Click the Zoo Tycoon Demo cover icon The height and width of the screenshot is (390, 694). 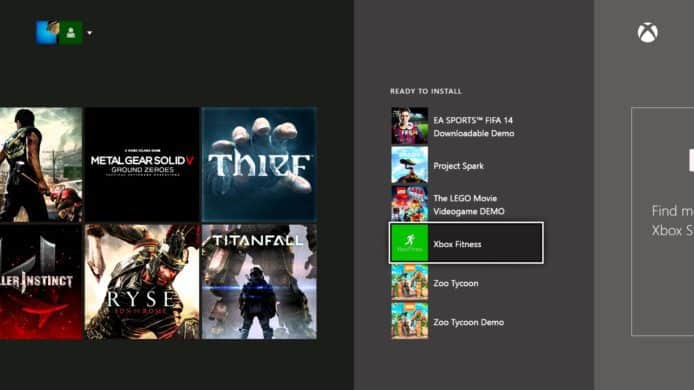click(409, 321)
